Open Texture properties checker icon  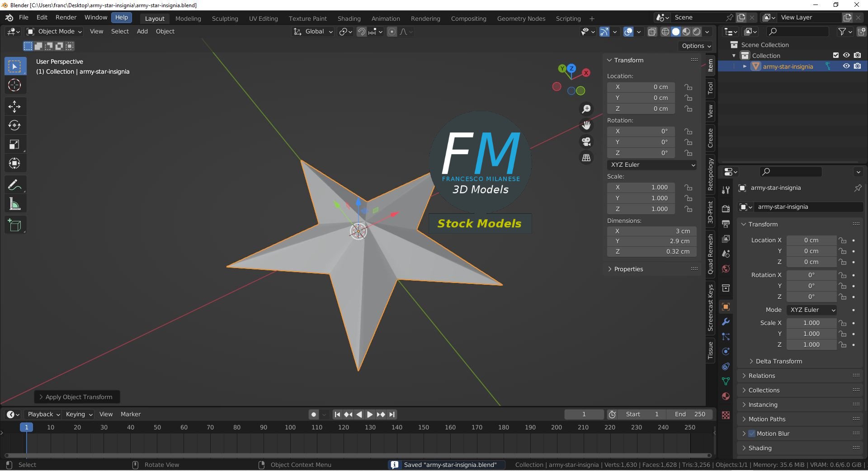pos(726,415)
